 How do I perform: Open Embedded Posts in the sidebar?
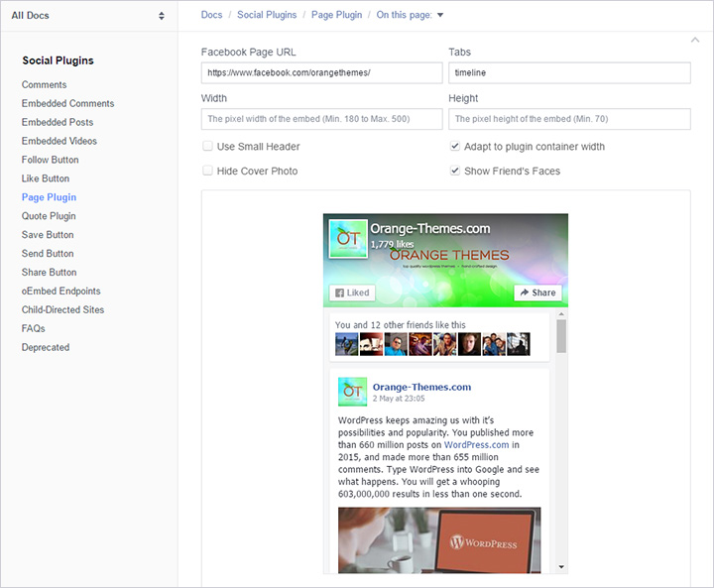(x=58, y=122)
